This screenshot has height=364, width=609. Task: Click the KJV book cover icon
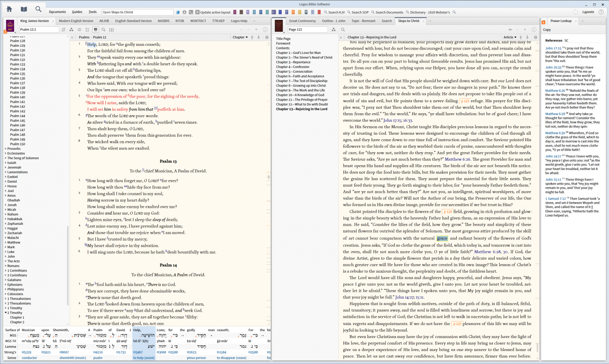click(x=11, y=26)
